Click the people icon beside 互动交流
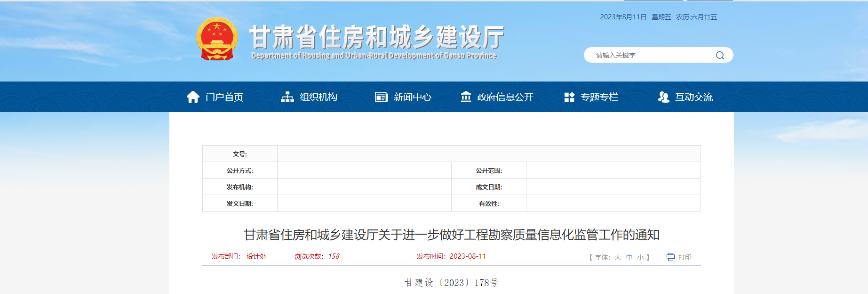This screenshot has height=294, width=868. (x=663, y=97)
